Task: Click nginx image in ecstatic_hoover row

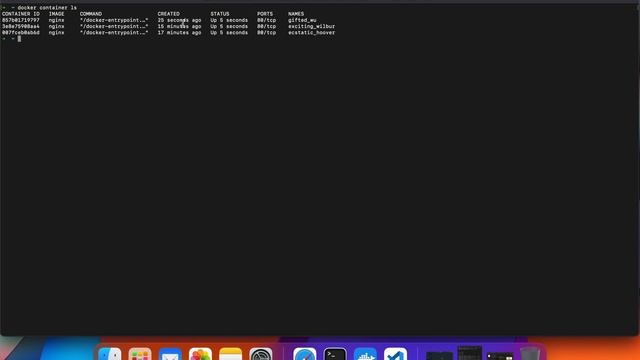Action: coord(56,32)
